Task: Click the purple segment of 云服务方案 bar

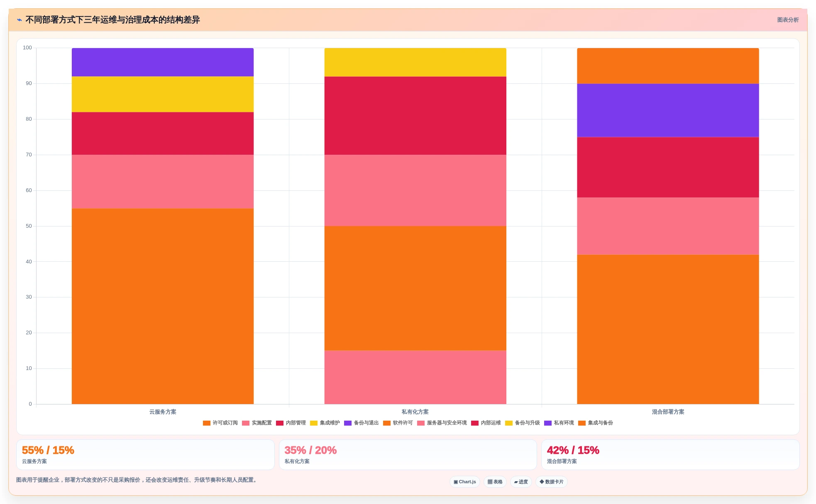Action: pos(163,62)
